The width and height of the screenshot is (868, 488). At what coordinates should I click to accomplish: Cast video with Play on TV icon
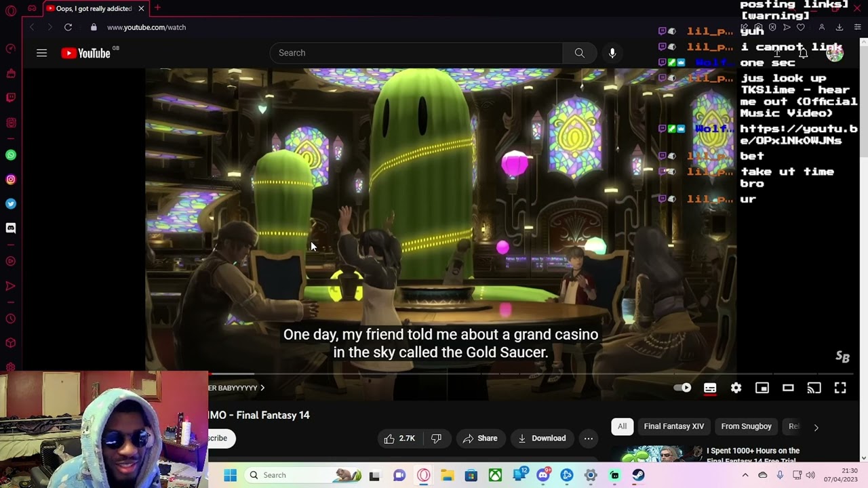tap(814, 388)
